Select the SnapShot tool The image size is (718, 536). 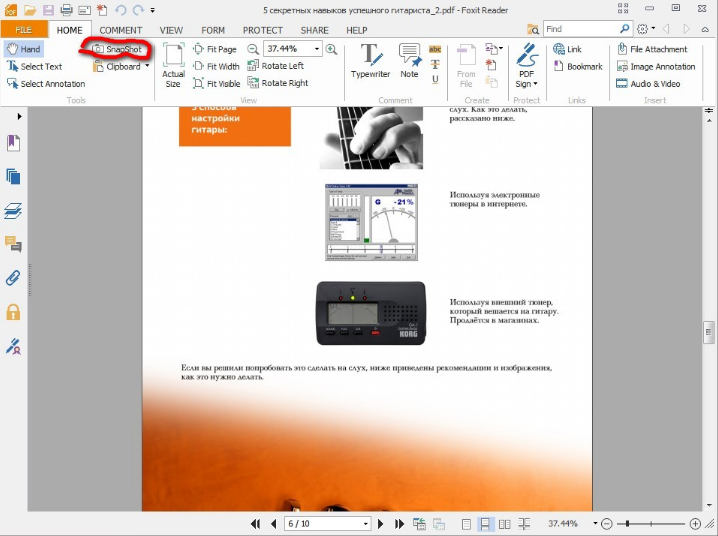(x=118, y=49)
